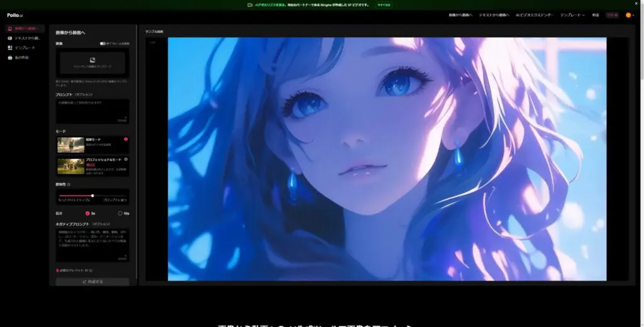The height and width of the screenshot is (327, 644).
Task: Go to the pricing nav item
Action: pos(594,14)
